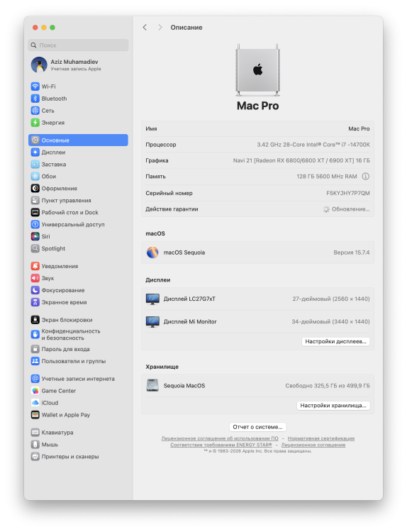The image size is (407, 532).
Task: Open the Bluetooth icon in sidebar
Action: tap(35, 99)
